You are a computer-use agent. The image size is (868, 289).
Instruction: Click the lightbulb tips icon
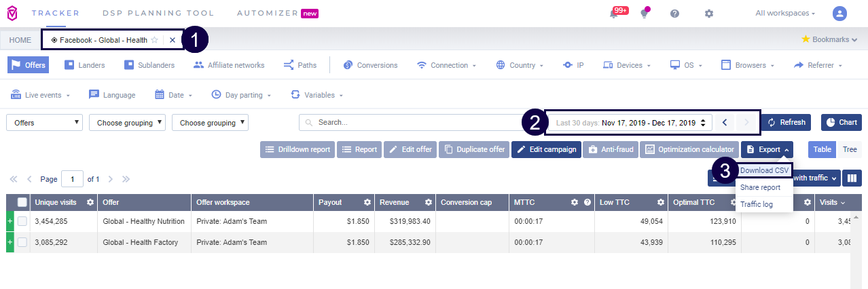[644, 14]
